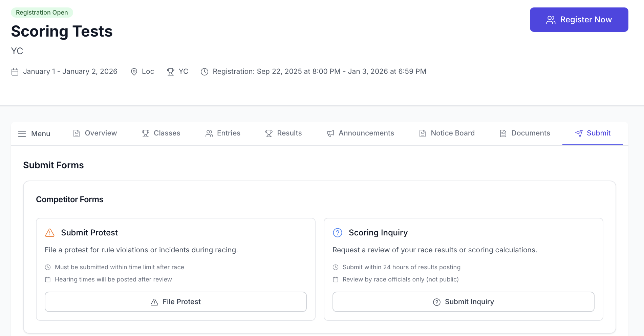
Task: Click the clock icon before registration dates
Action: coord(204,71)
